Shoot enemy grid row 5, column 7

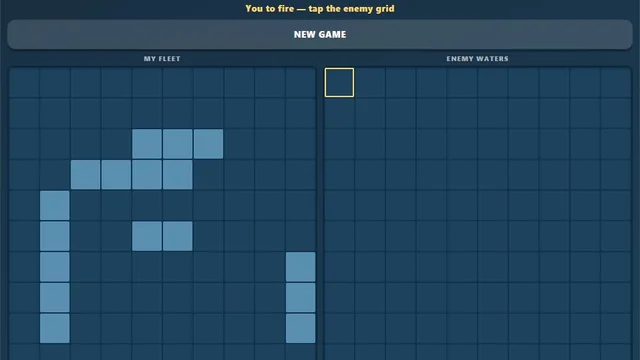coord(524,205)
